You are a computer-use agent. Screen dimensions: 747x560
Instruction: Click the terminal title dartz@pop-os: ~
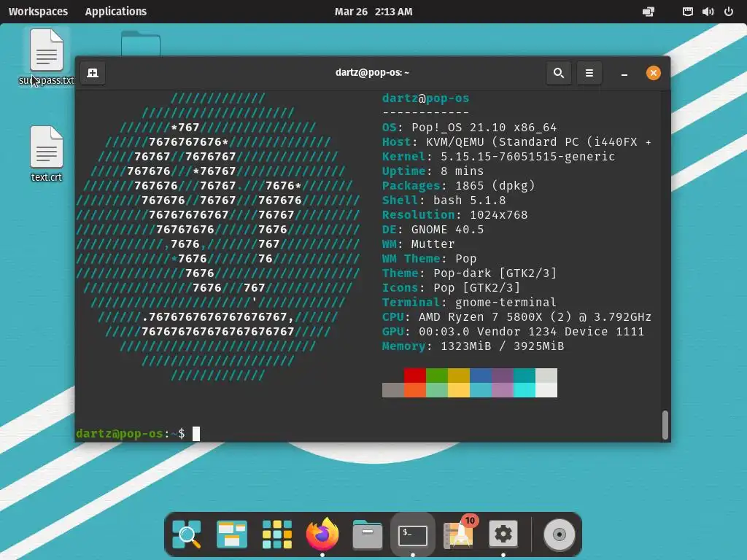click(x=372, y=72)
